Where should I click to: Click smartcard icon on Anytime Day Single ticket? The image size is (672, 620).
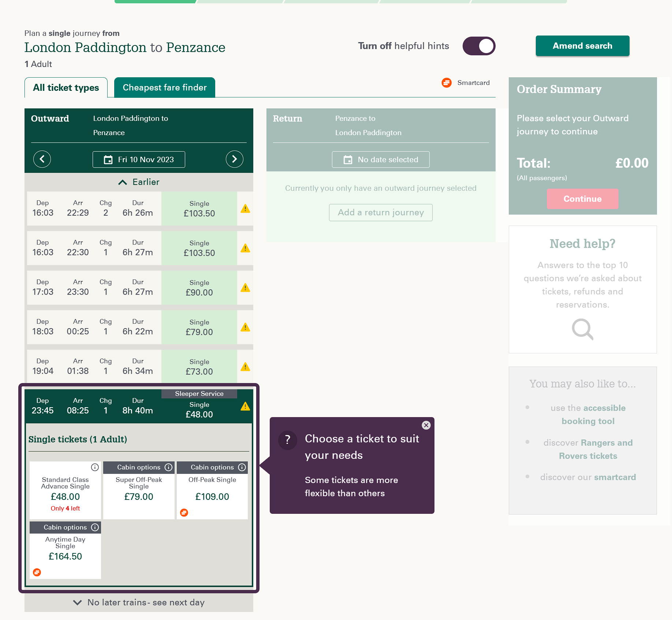click(37, 572)
